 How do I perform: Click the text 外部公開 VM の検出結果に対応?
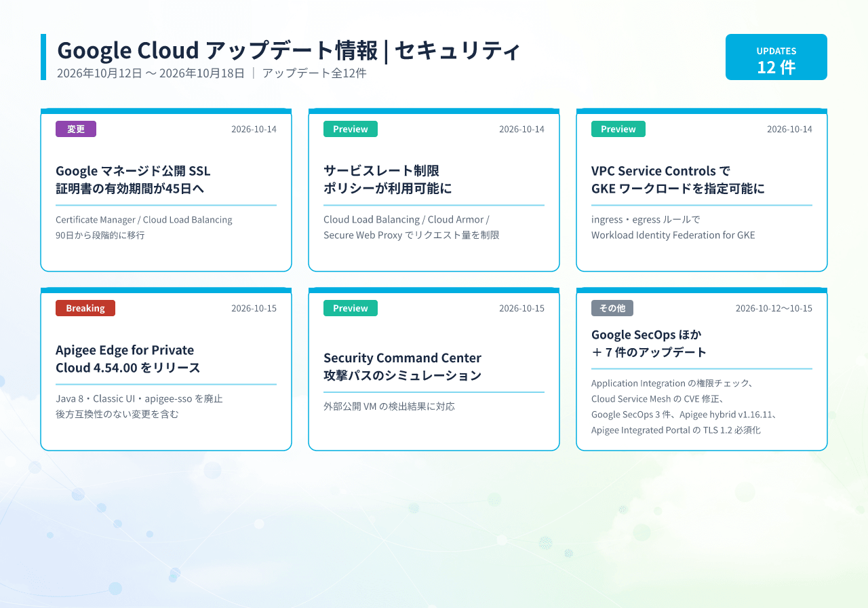tap(389, 406)
